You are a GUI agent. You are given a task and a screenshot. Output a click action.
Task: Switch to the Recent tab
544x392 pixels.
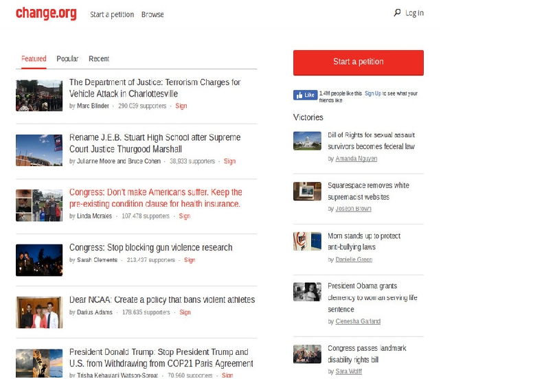[99, 59]
